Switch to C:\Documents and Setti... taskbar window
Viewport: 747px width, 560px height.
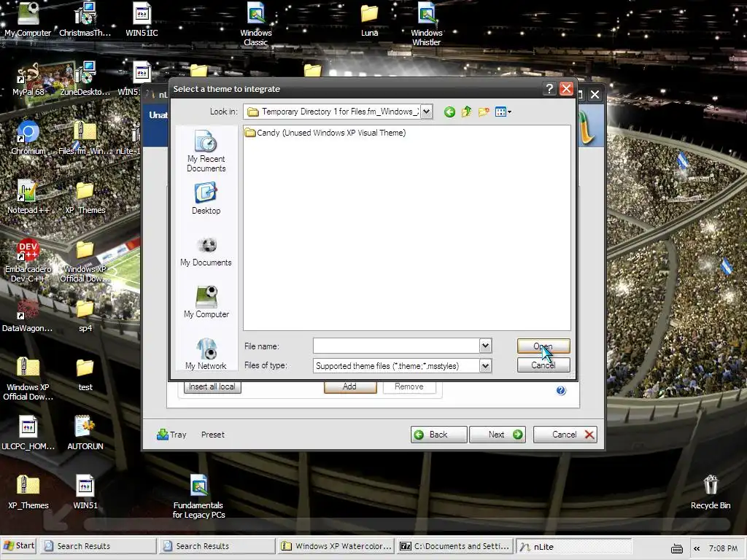click(455, 546)
